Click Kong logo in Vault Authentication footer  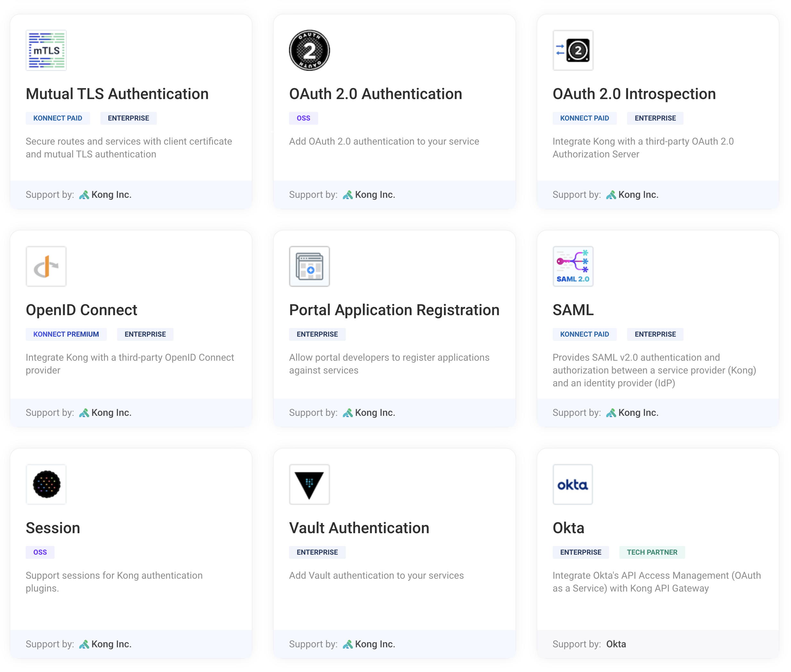[347, 644]
